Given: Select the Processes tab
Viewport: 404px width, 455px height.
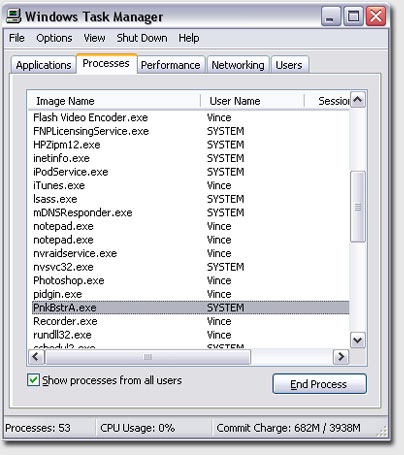Looking at the screenshot, I should pyautogui.click(x=106, y=63).
